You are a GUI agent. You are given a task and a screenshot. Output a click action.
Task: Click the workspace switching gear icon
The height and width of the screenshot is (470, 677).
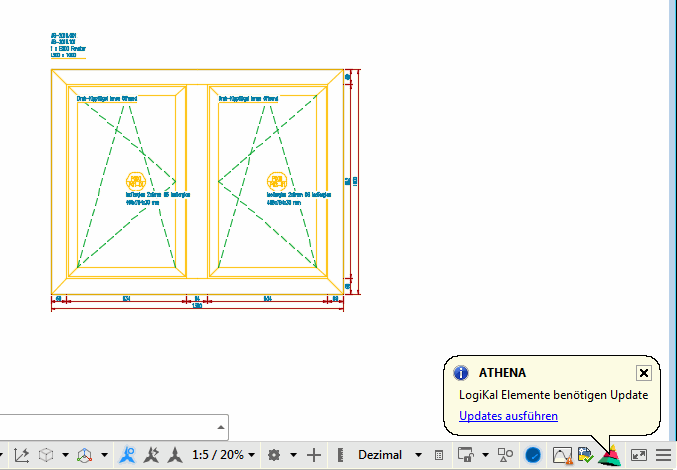pos(273,455)
